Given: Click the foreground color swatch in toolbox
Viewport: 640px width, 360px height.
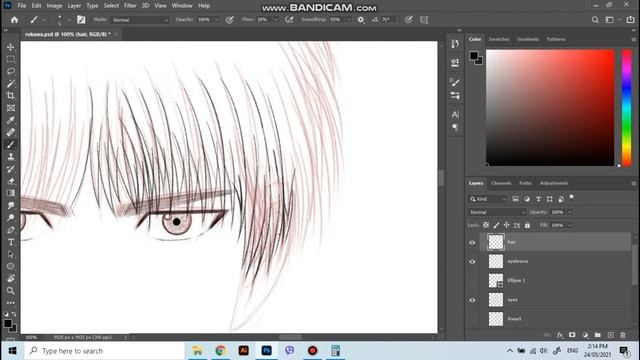Looking at the screenshot, I should tap(7, 323).
